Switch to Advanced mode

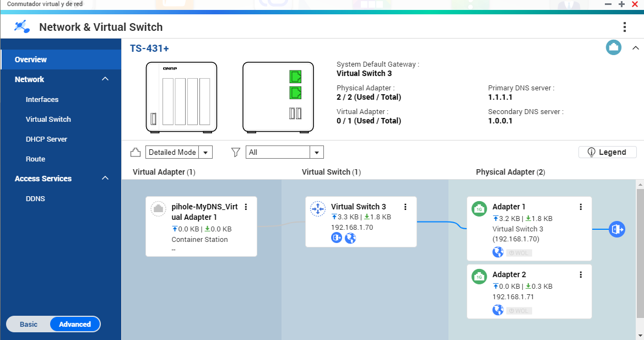point(75,324)
